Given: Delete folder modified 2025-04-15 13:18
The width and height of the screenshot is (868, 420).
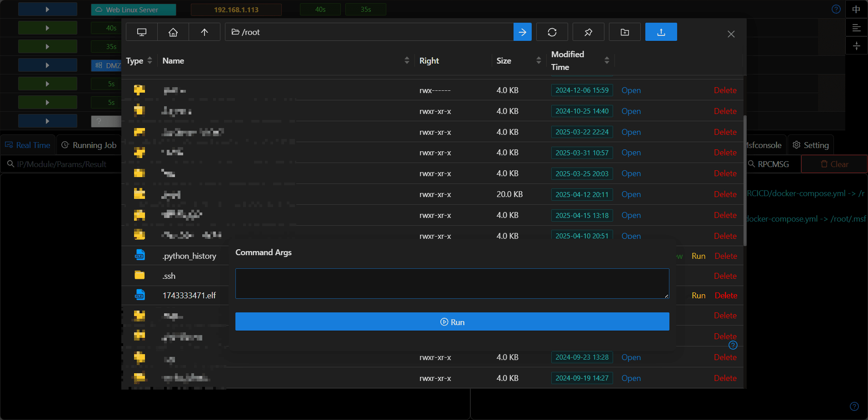Looking at the screenshot, I should 725,215.
